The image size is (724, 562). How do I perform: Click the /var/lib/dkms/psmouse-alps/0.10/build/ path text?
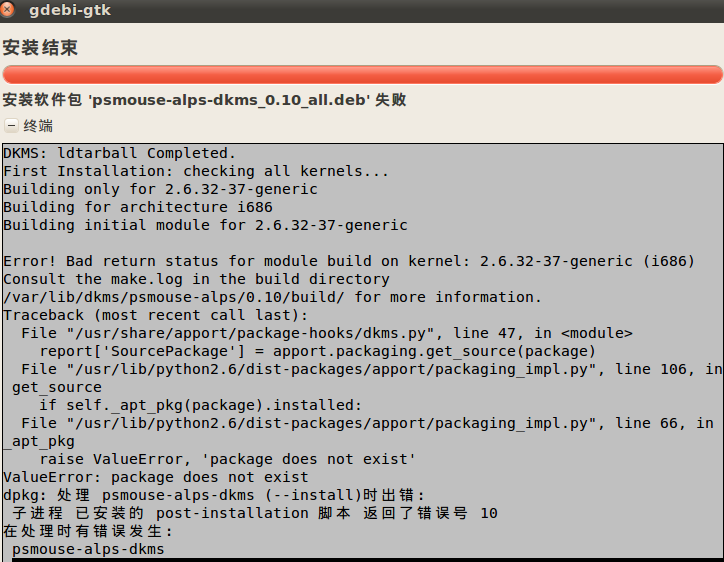(x=174, y=297)
